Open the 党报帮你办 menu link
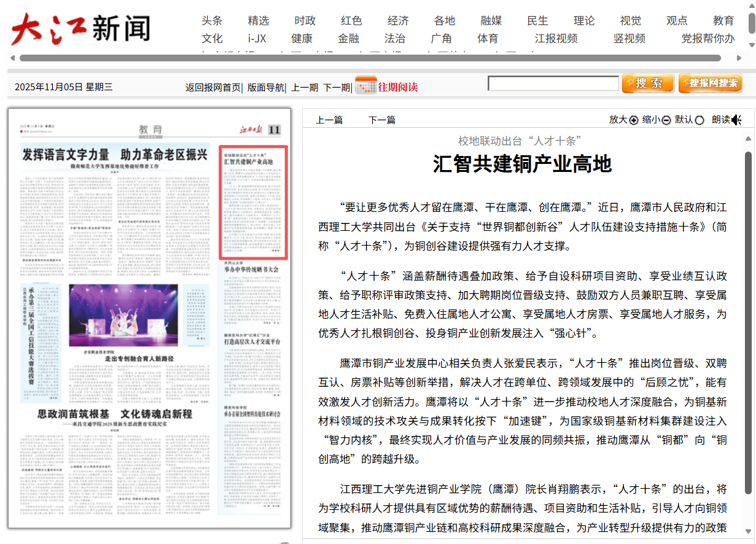 pyautogui.click(x=707, y=39)
